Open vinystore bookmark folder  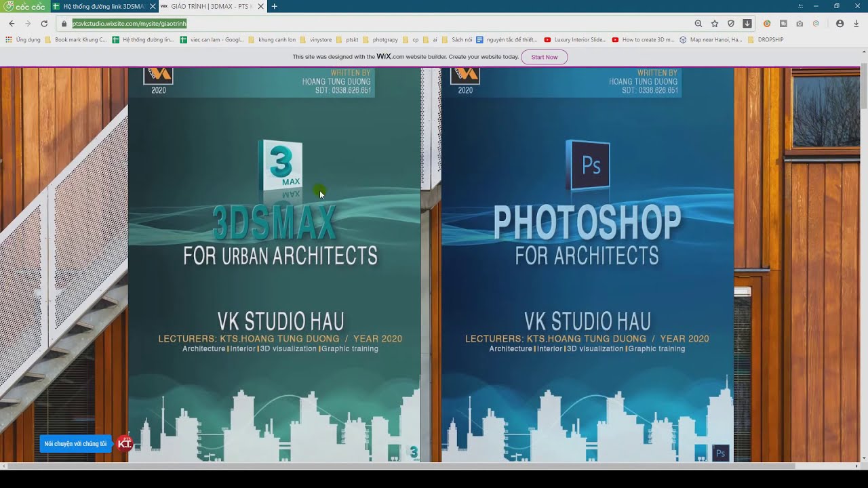[x=316, y=39]
